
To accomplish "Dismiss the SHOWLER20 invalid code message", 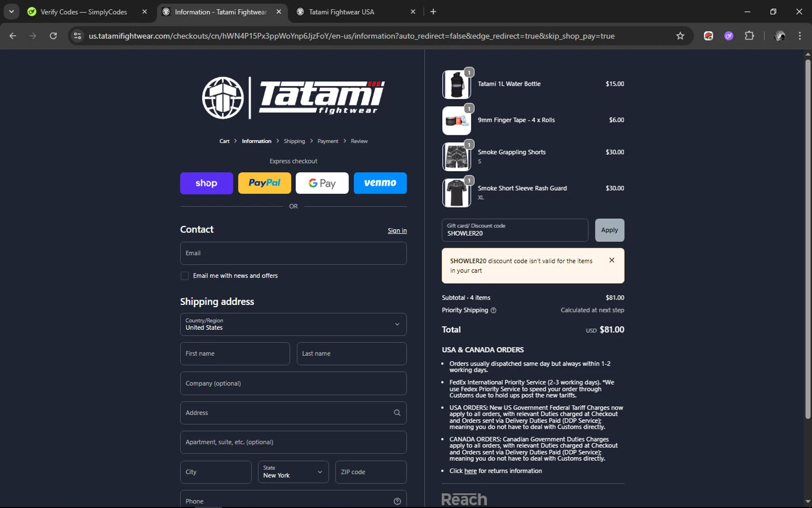I will (x=612, y=260).
